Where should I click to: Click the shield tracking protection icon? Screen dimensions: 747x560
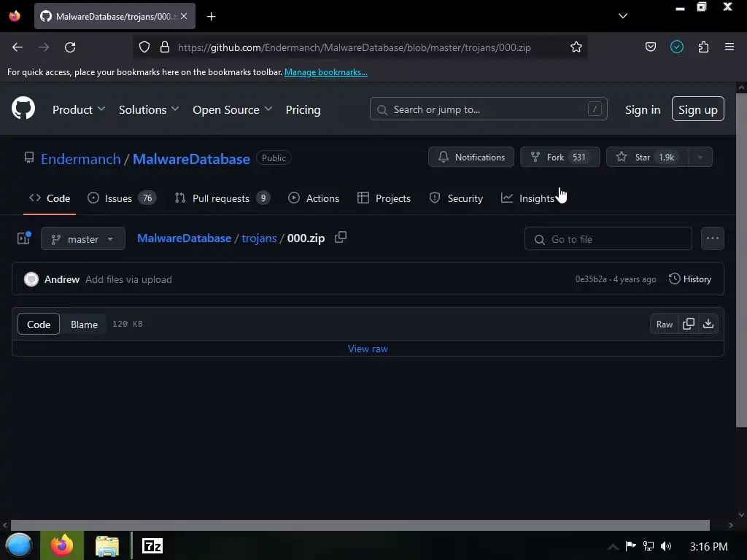pyautogui.click(x=144, y=47)
